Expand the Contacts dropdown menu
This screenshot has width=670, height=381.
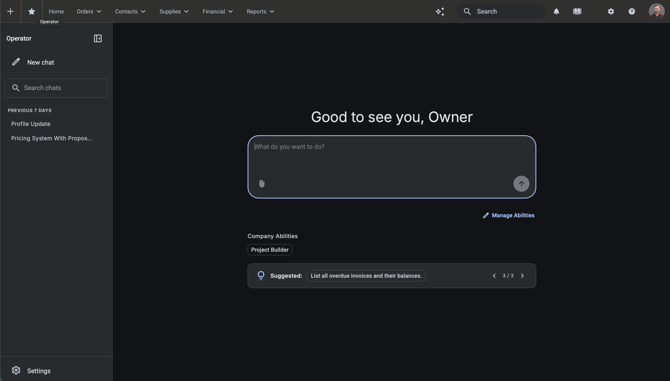pos(130,12)
